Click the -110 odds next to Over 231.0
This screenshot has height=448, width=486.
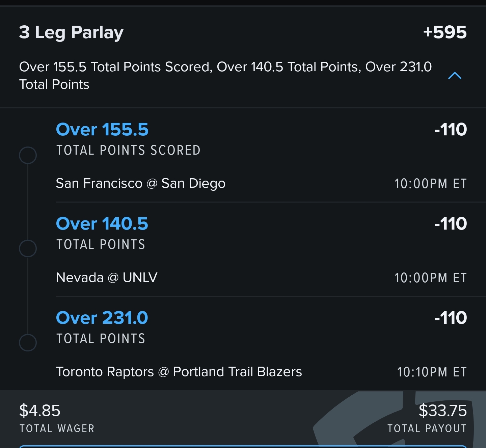[450, 317]
